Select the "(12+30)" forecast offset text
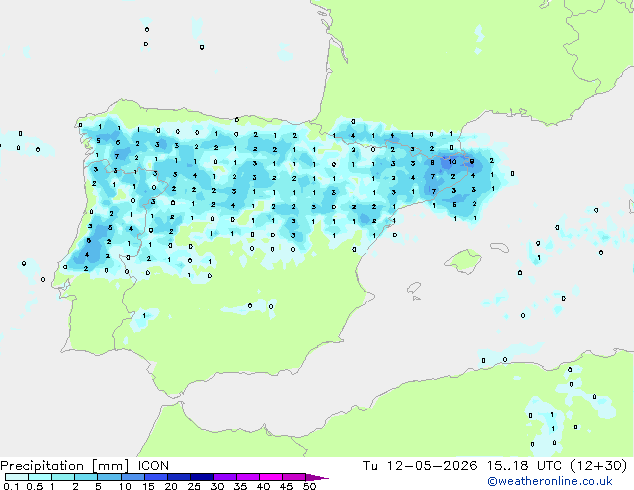The image size is (634, 490). pos(598,466)
